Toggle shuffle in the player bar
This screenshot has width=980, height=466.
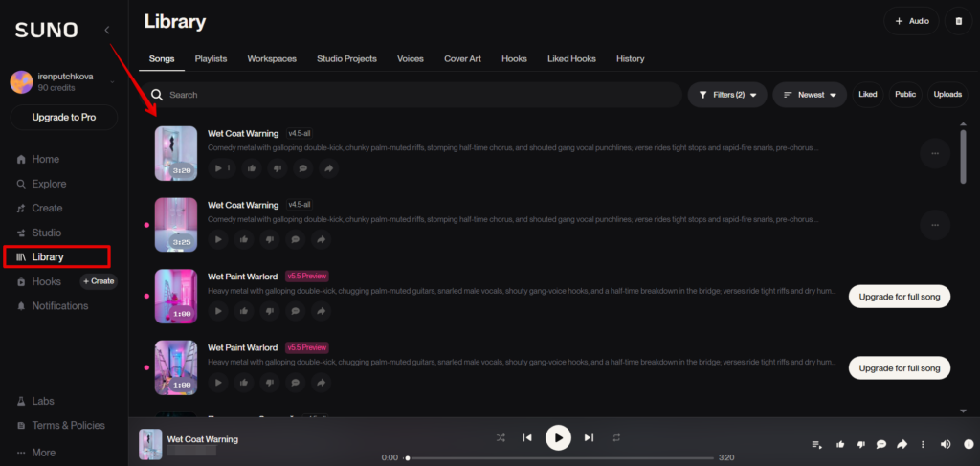(x=501, y=438)
